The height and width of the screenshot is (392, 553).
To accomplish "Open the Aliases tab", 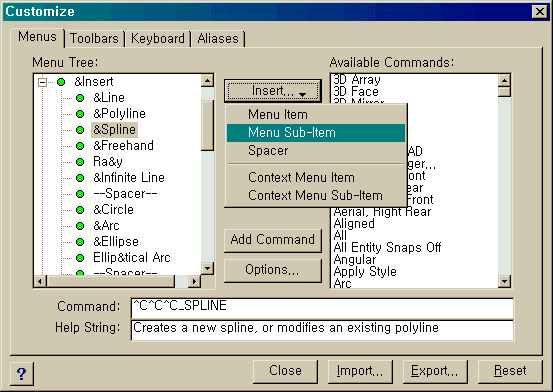I will tap(218, 39).
